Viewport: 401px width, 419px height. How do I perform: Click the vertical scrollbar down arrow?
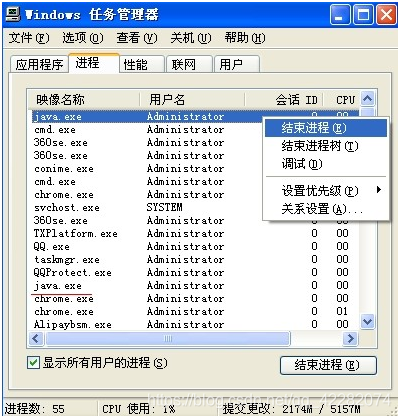pos(368,322)
